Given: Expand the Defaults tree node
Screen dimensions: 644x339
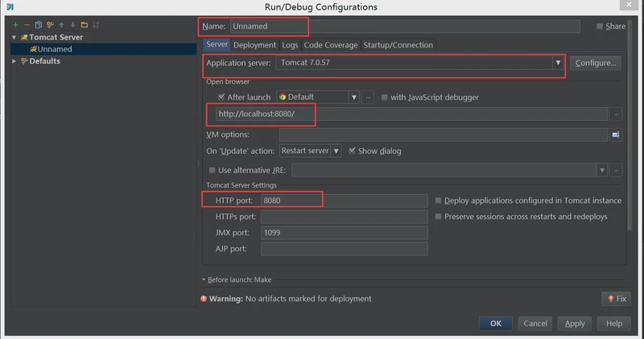Looking at the screenshot, I should point(14,61).
